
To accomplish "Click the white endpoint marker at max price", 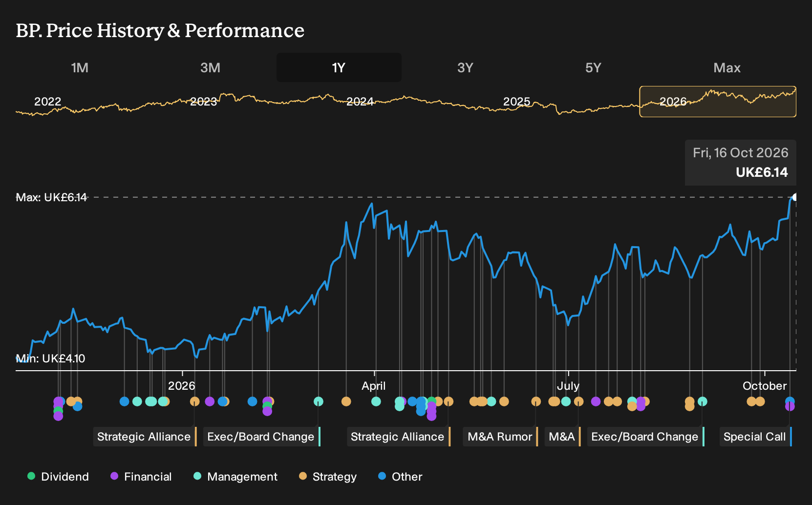I will pos(795,197).
